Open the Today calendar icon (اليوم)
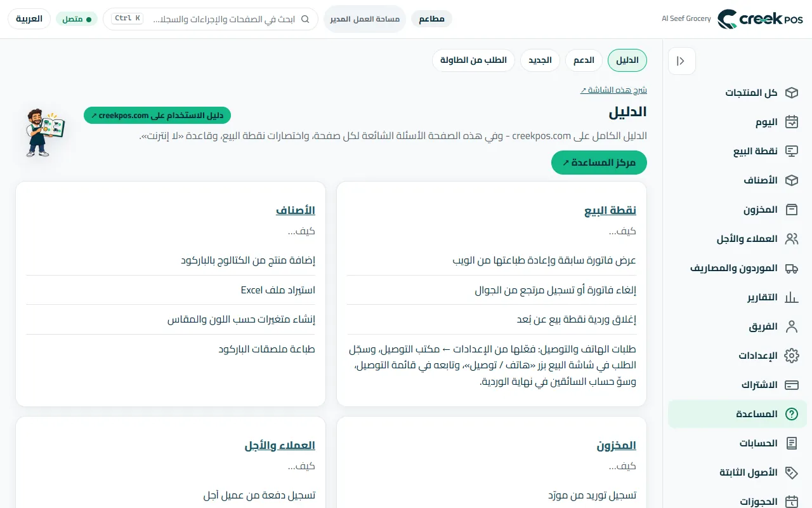The width and height of the screenshot is (812, 508). (x=791, y=122)
